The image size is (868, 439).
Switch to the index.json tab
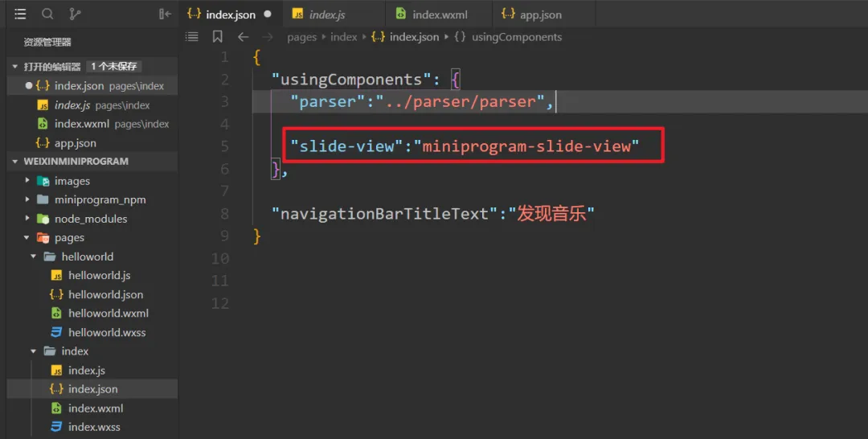231,14
